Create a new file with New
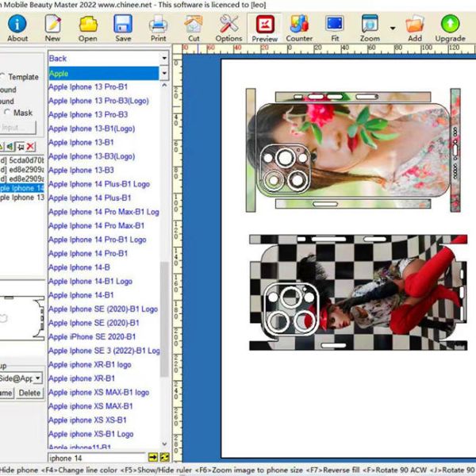The image size is (476, 476). [52, 27]
